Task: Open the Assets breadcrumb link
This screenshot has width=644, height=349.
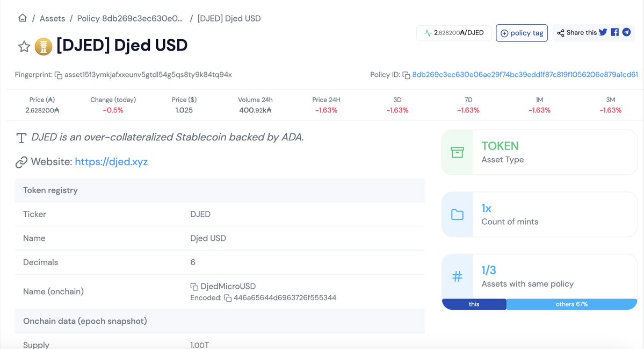Action: (52, 18)
